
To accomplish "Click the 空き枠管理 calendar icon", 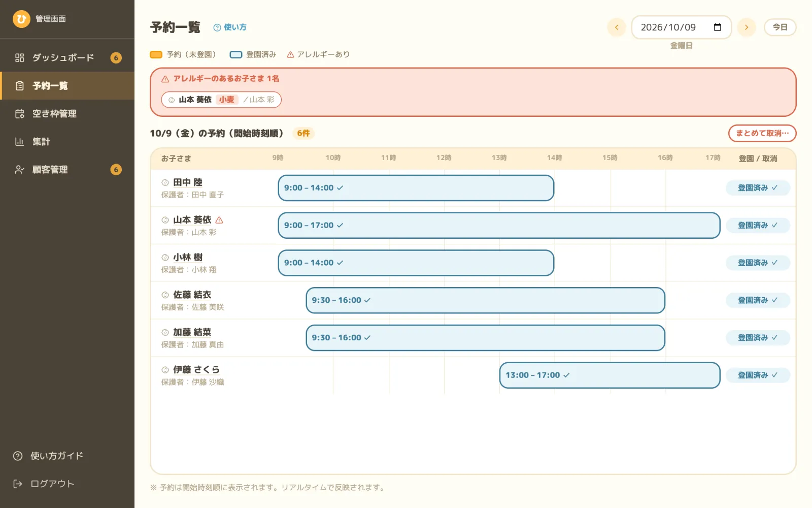I will (20, 114).
